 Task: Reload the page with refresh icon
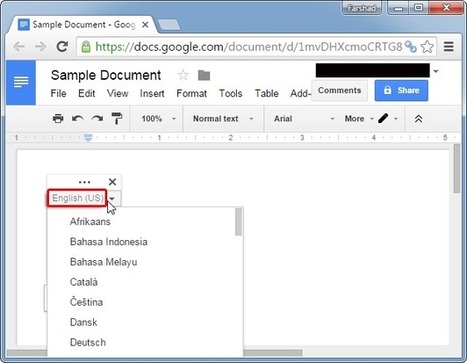pos(62,47)
